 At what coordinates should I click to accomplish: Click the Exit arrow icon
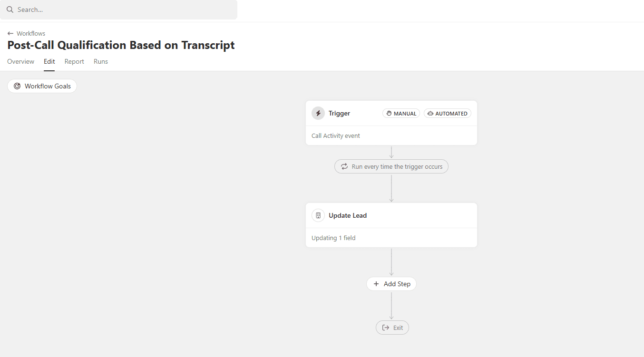pos(386,328)
